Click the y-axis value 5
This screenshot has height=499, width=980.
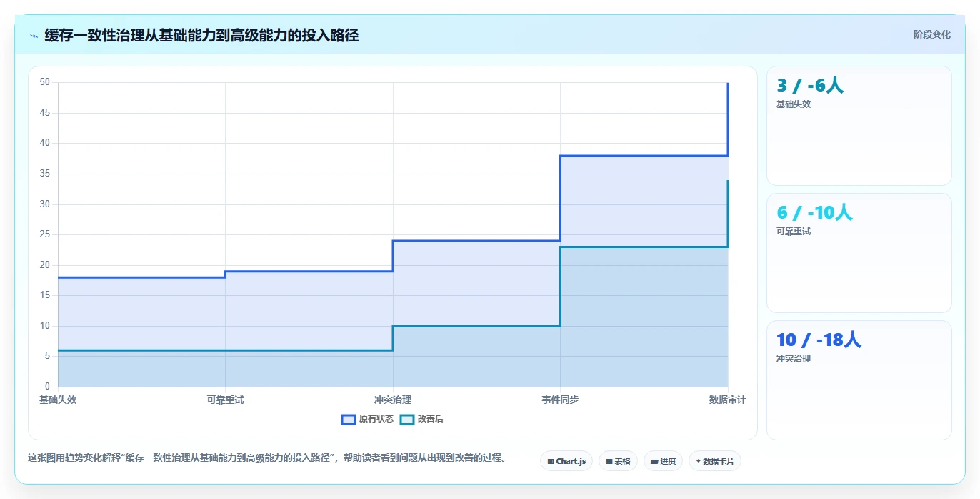click(x=47, y=356)
